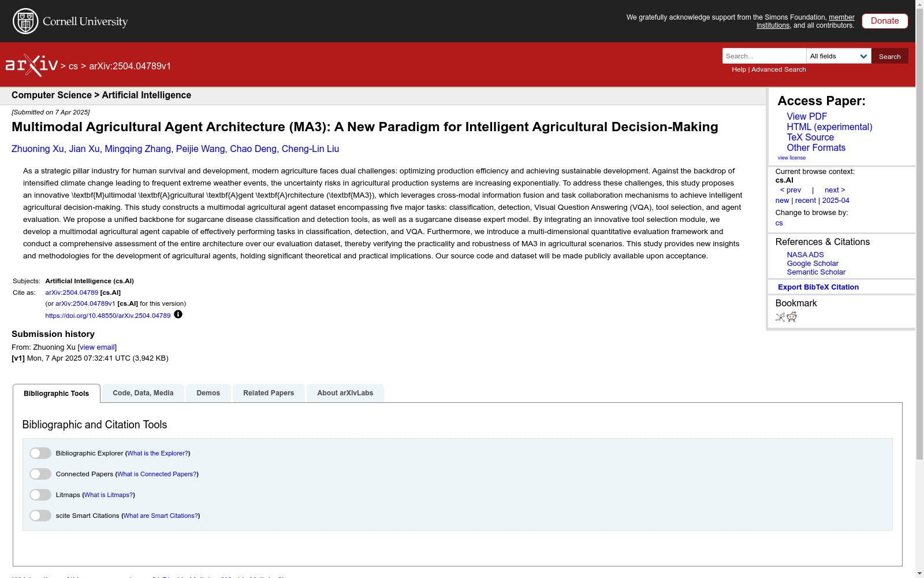Open the Related Papers tab
The width and height of the screenshot is (924, 578).
tap(269, 393)
